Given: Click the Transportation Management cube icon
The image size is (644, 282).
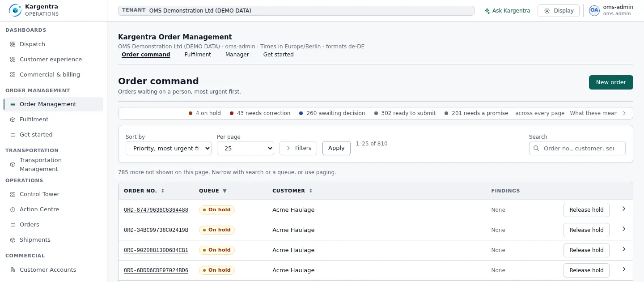Looking at the screenshot, I should coord(13,165).
